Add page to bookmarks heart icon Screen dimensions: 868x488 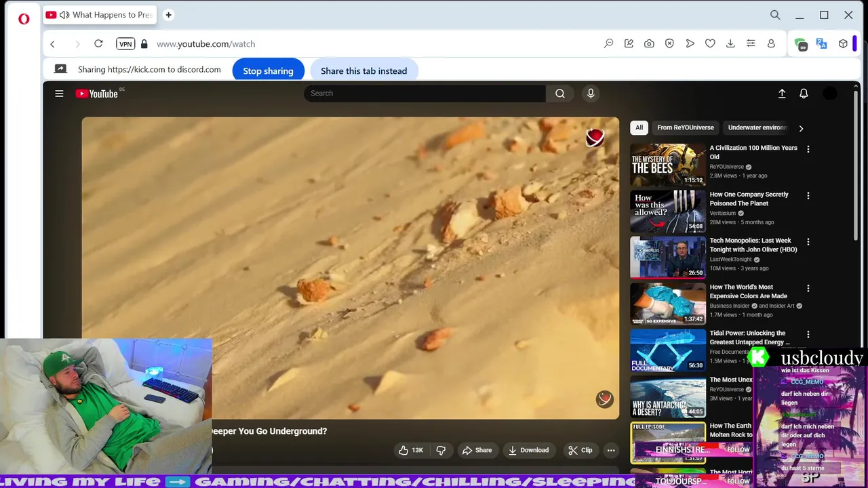(x=710, y=43)
